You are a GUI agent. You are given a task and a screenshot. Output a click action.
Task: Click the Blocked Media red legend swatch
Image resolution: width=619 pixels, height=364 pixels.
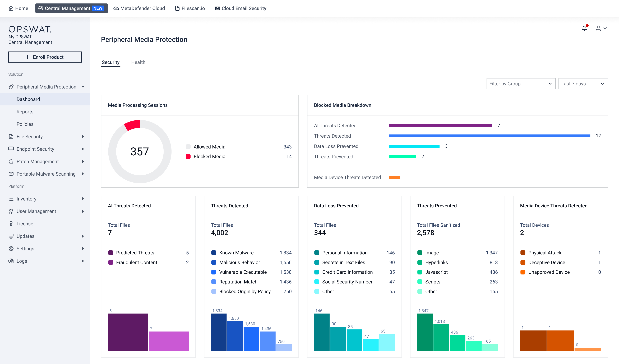coord(188,156)
